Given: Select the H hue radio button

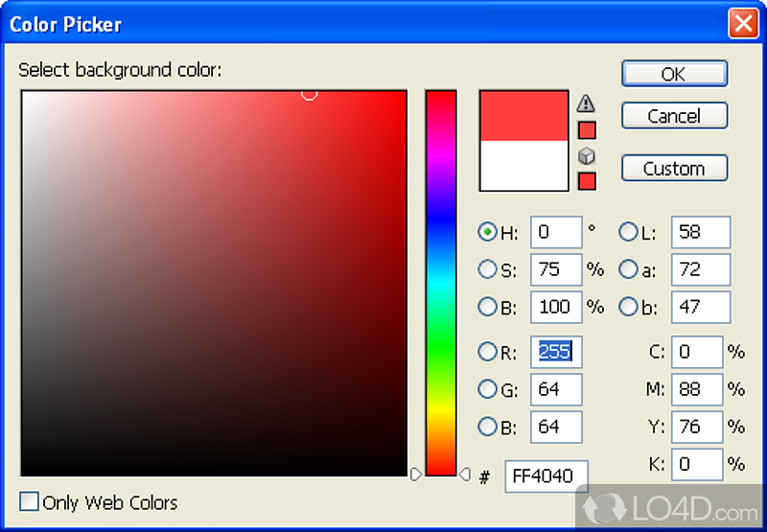Looking at the screenshot, I should tap(487, 232).
